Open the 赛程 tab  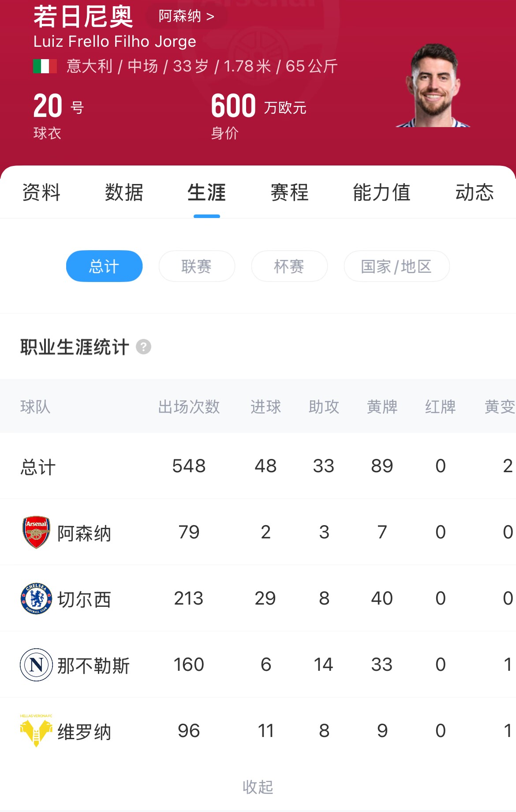pyautogui.click(x=290, y=192)
